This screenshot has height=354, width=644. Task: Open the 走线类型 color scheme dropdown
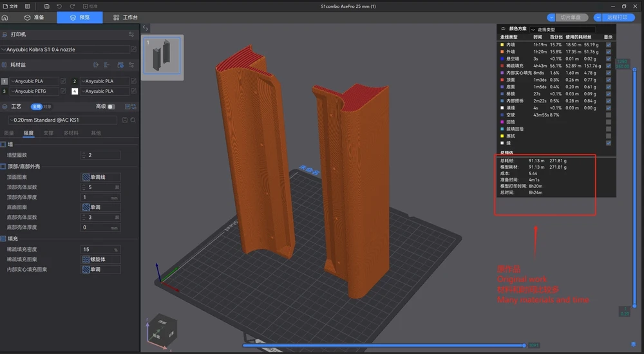click(563, 30)
